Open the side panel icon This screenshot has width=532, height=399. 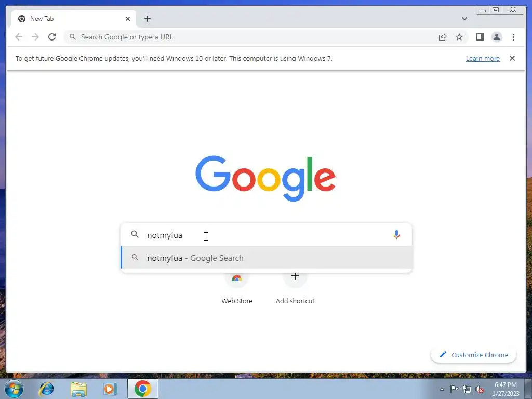[x=480, y=37]
